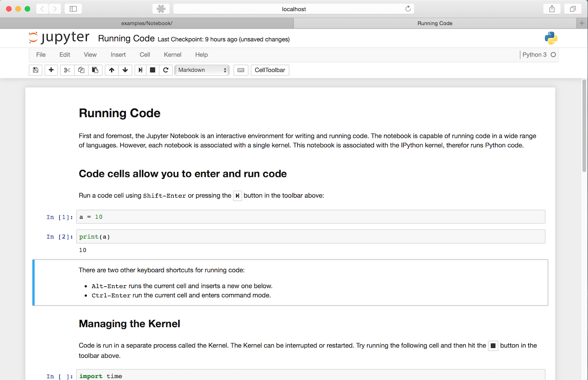This screenshot has height=380, width=588.
Task: Check the kernel status indicator circle
Action: (x=554, y=54)
